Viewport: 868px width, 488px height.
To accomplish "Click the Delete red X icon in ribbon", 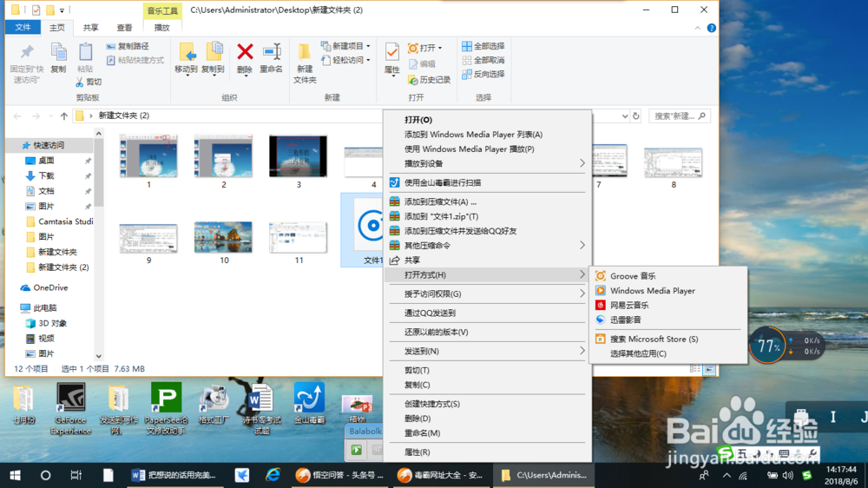I will (x=245, y=53).
